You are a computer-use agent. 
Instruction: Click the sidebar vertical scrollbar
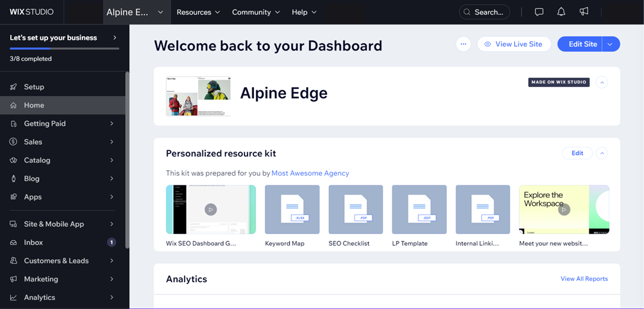[128, 160]
